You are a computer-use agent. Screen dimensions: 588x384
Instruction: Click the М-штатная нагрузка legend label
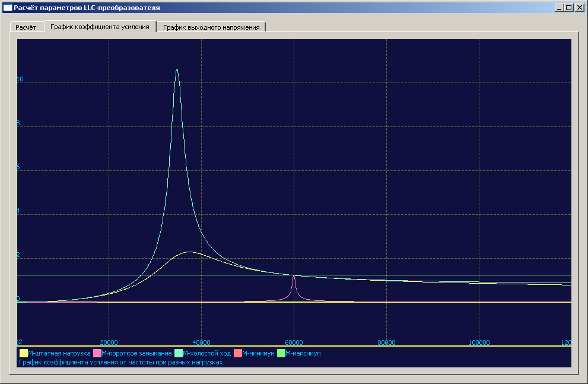click(x=59, y=354)
